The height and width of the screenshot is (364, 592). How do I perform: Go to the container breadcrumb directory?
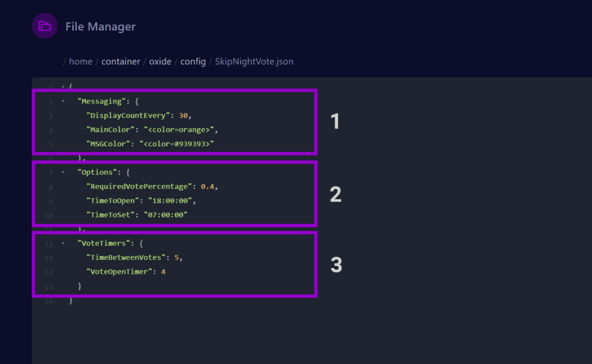point(121,61)
